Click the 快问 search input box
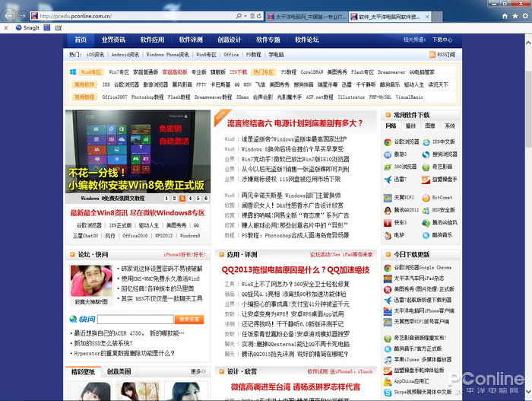 135,320
